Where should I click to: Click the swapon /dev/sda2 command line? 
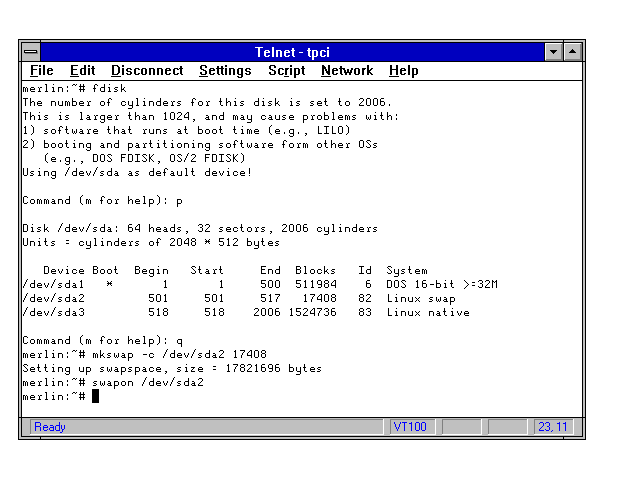(130, 383)
